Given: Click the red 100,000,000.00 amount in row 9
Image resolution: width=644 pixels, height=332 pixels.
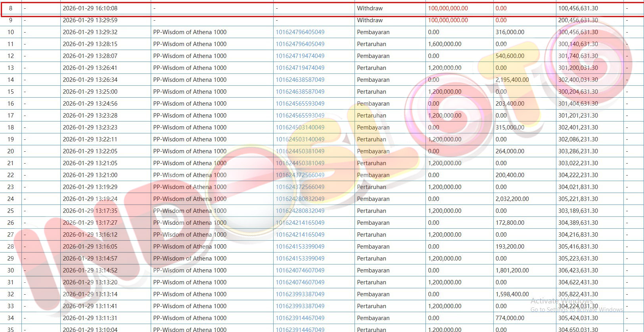Looking at the screenshot, I should point(448,20).
